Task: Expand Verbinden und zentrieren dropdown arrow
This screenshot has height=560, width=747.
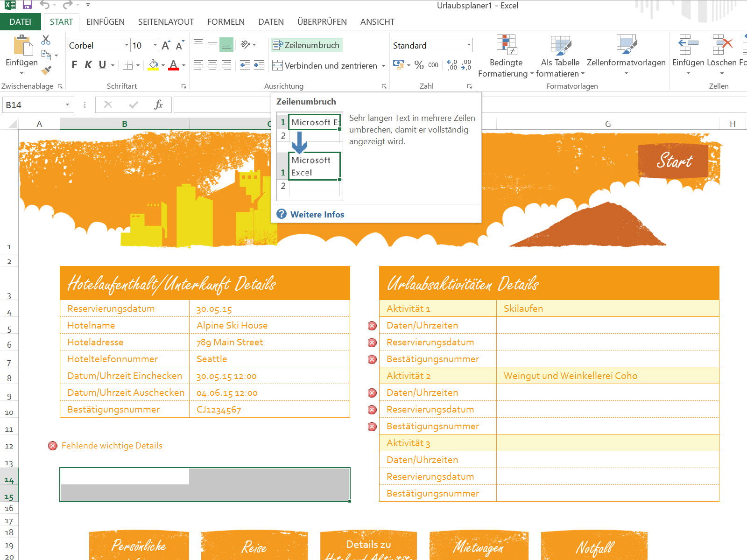Action: pyautogui.click(x=383, y=65)
